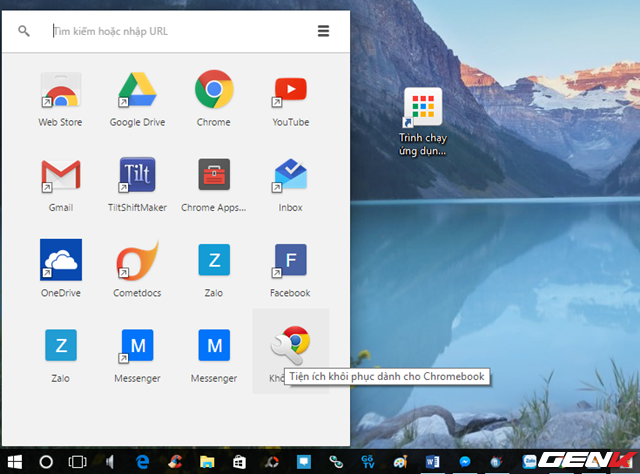
Task: Launch Google Drive from the app launcher
Action: pos(137,90)
